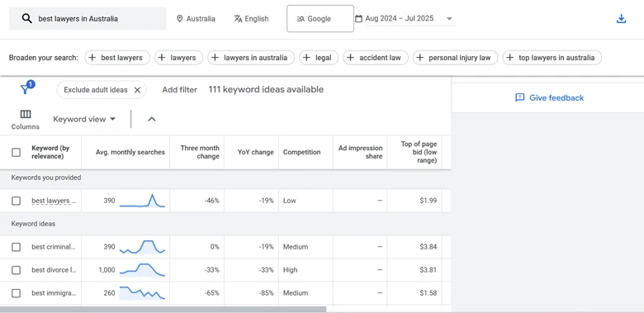Open the date range dropdown arrow

(x=449, y=19)
